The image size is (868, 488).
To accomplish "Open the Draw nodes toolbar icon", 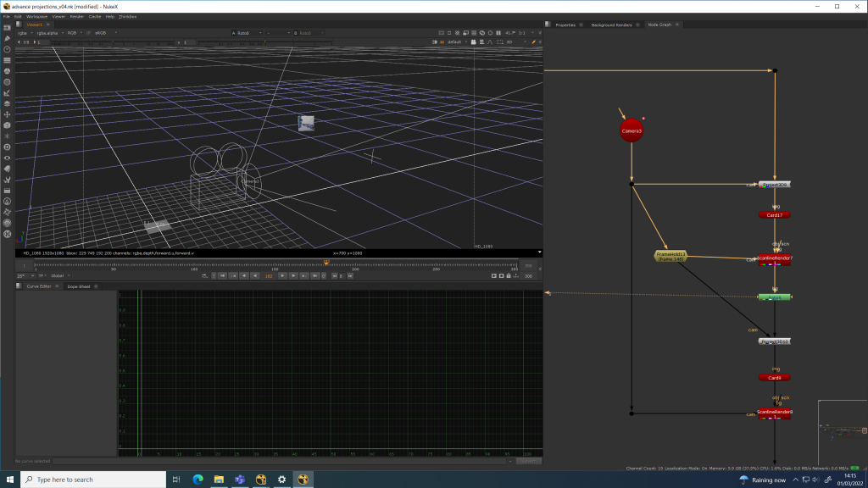I will point(7,38).
